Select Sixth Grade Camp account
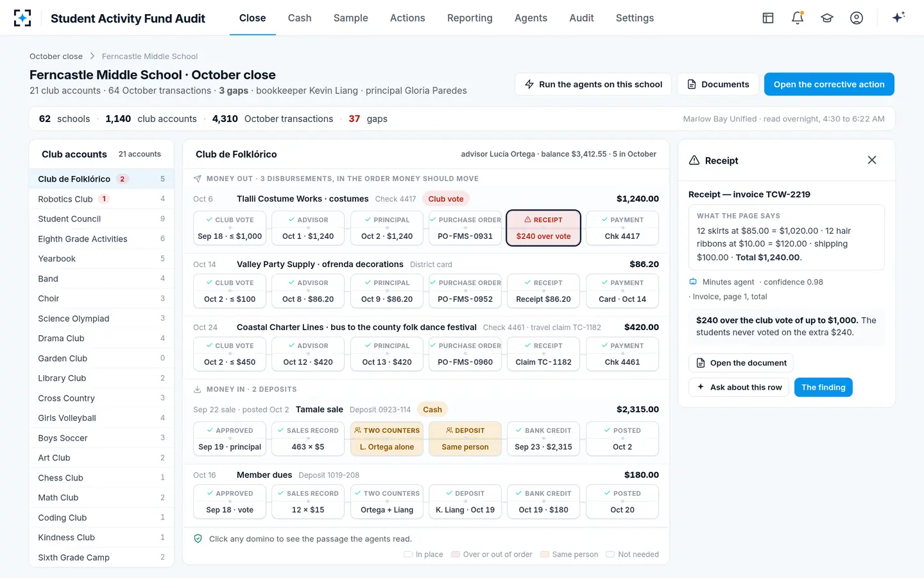 (x=101, y=557)
